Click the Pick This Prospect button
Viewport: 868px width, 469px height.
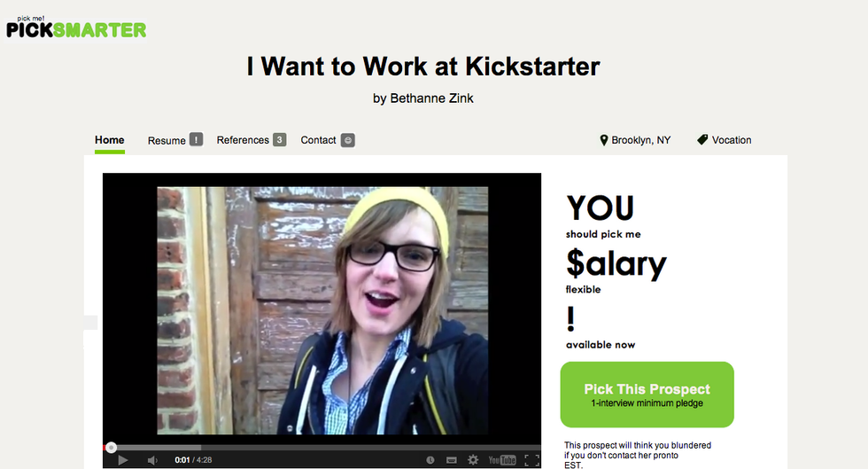647,395
